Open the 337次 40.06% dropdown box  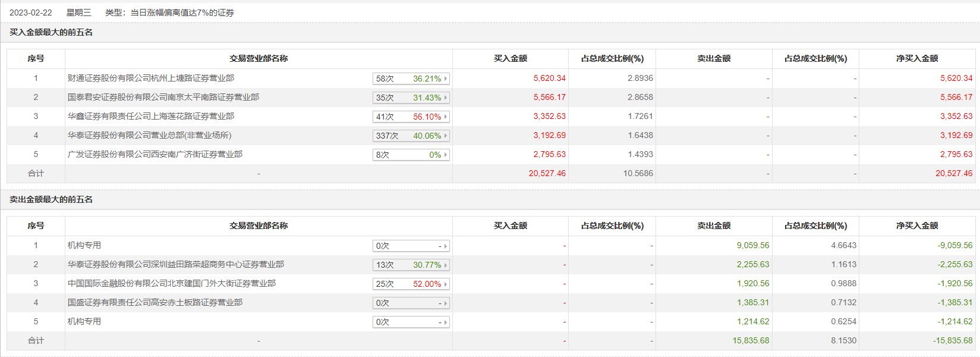[411, 136]
